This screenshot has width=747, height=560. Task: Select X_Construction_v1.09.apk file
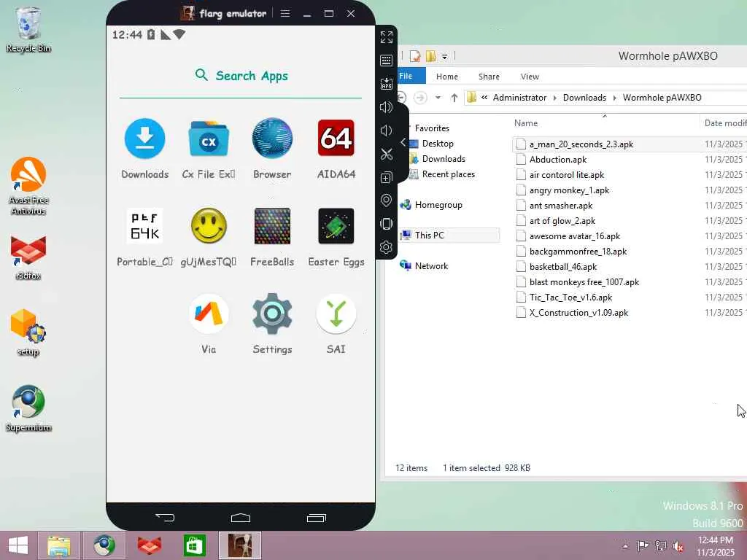[x=578, y=313]
